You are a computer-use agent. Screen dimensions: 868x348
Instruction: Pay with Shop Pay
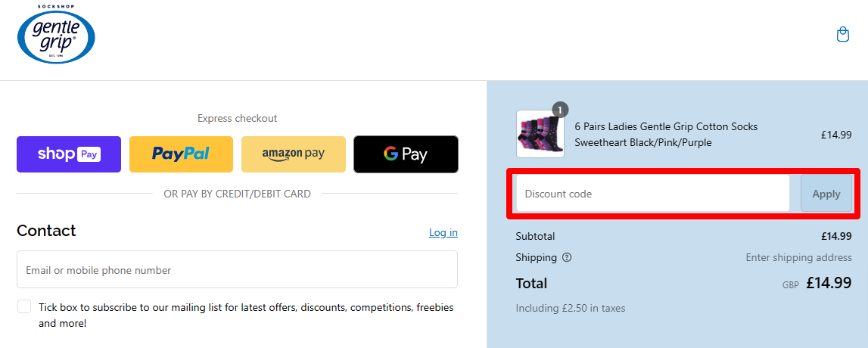click(x=69, y=154)
